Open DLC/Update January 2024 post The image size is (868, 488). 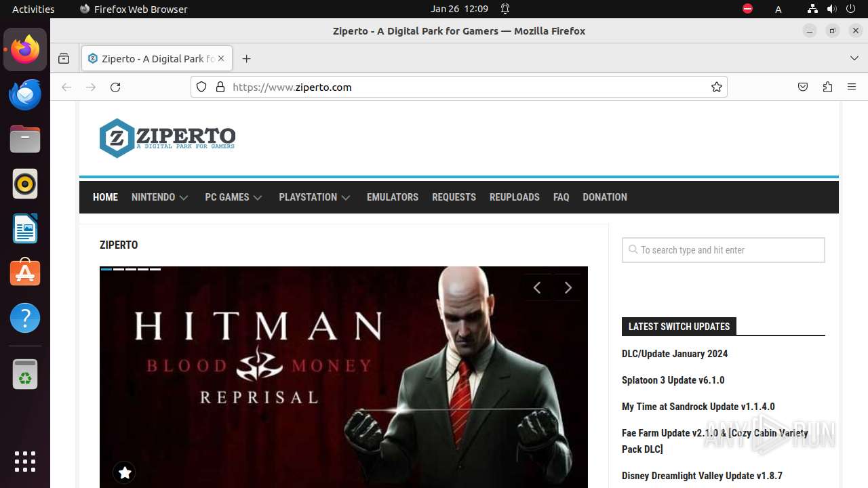(x=675, y=354)
